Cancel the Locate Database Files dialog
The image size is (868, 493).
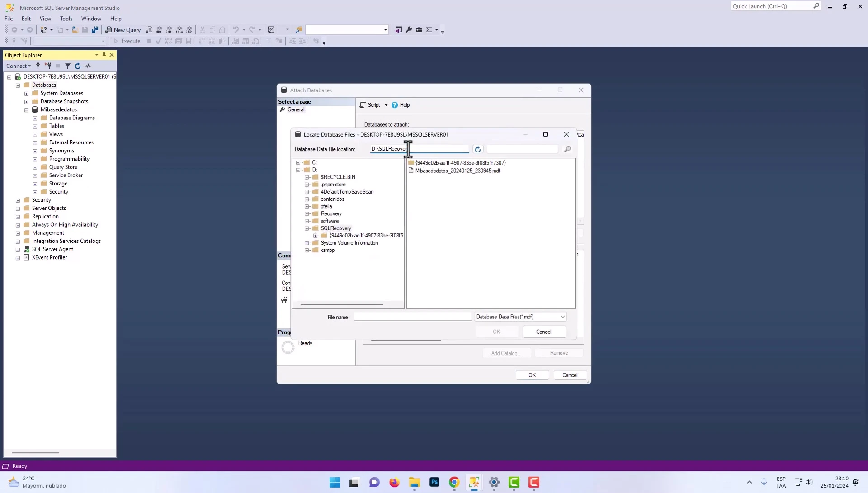click(544, 332)
